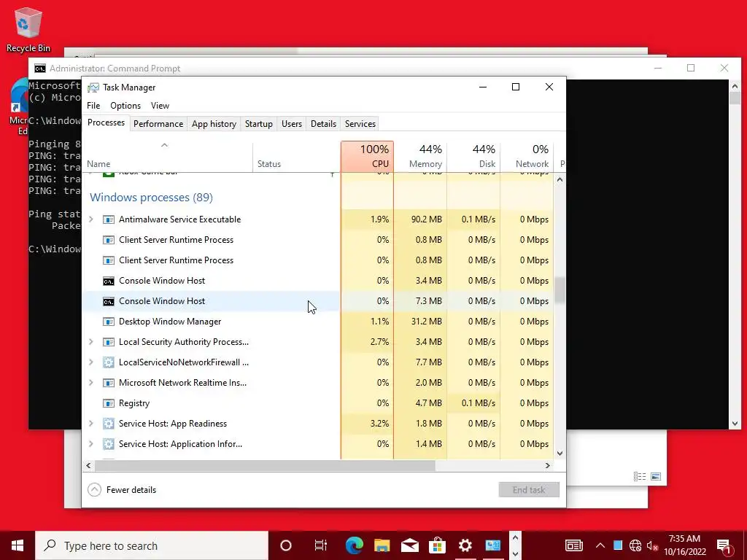Sort processes by the CPU column header
The height and width of the screenshot is (560, 747).
(x=368, y=156)
